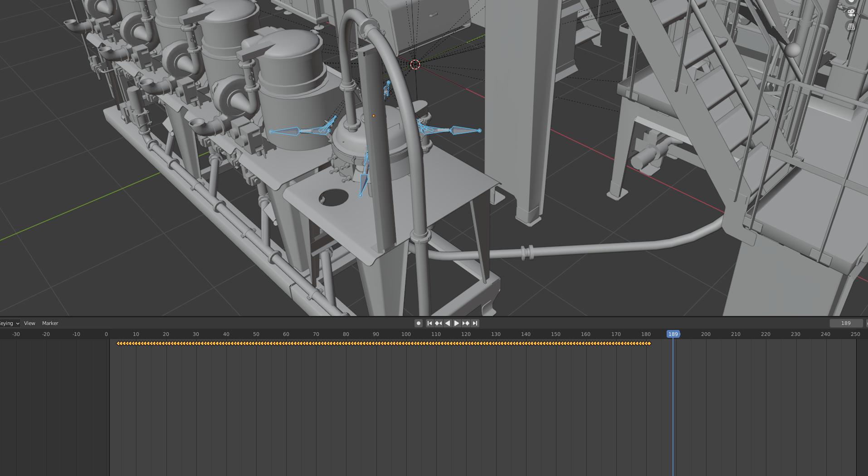The height and width of the screenshot is (476, 868).
Task: Switch perspective/orthographic with the grid icon
Action: point(851,27)
